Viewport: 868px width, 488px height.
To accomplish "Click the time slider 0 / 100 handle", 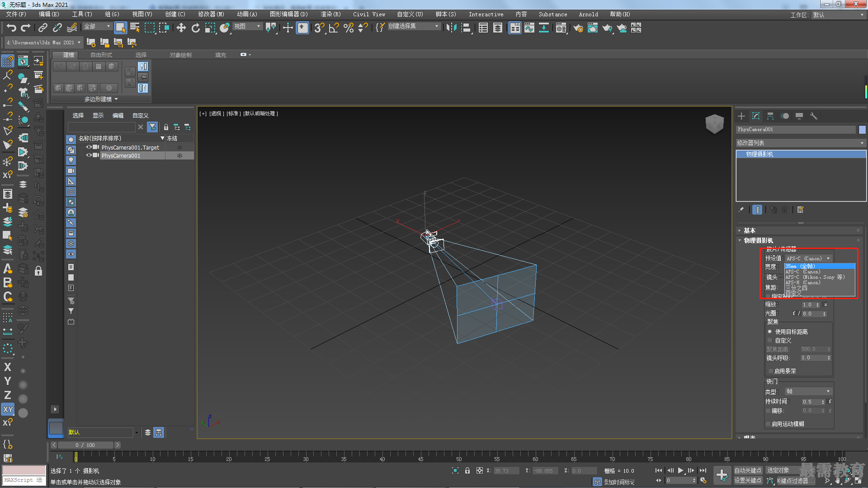I will (85, 445).
